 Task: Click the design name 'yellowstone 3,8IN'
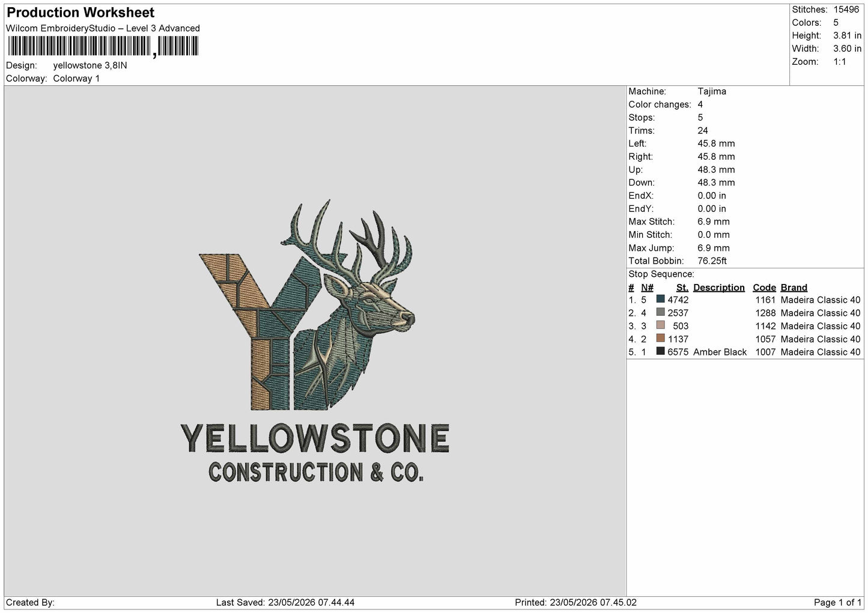pyautogui.click(x=90, y=65)
